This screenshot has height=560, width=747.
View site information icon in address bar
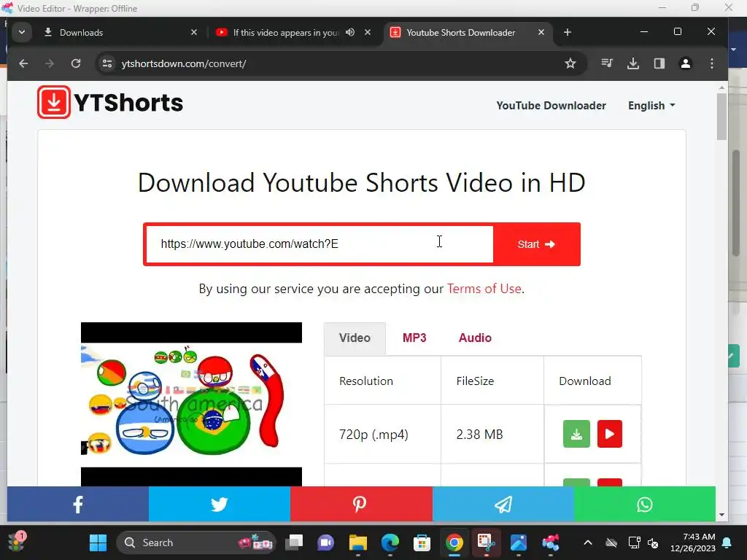107,63
